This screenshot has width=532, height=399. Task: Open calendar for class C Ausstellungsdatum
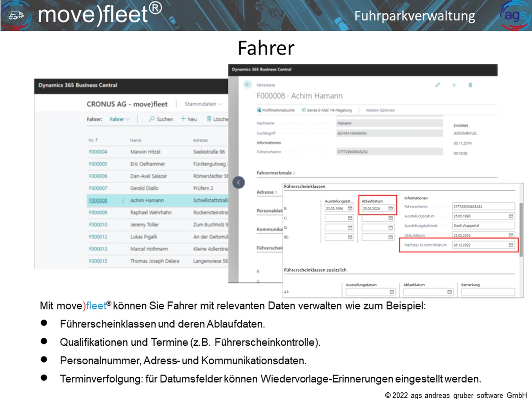click(350, 218)
